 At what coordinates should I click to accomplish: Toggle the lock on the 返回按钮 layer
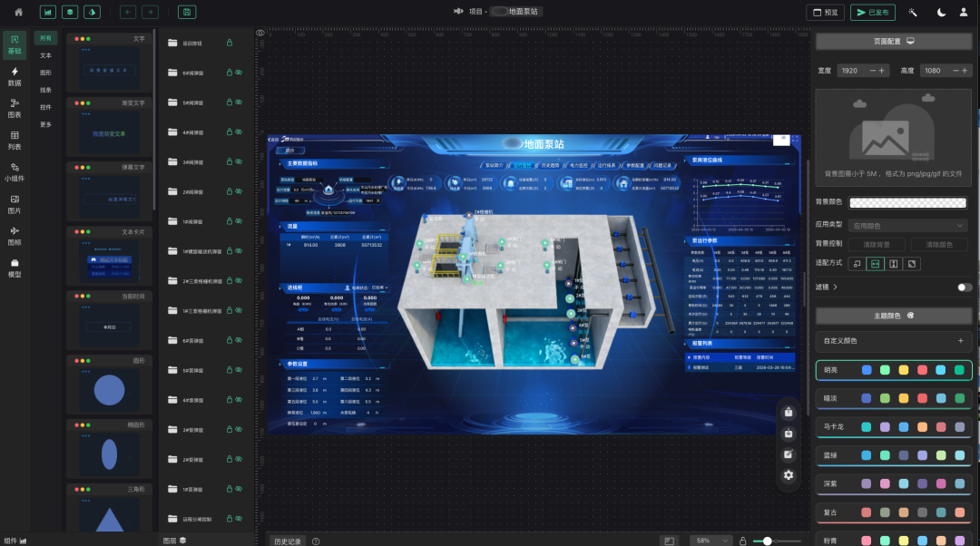point(229,43)
